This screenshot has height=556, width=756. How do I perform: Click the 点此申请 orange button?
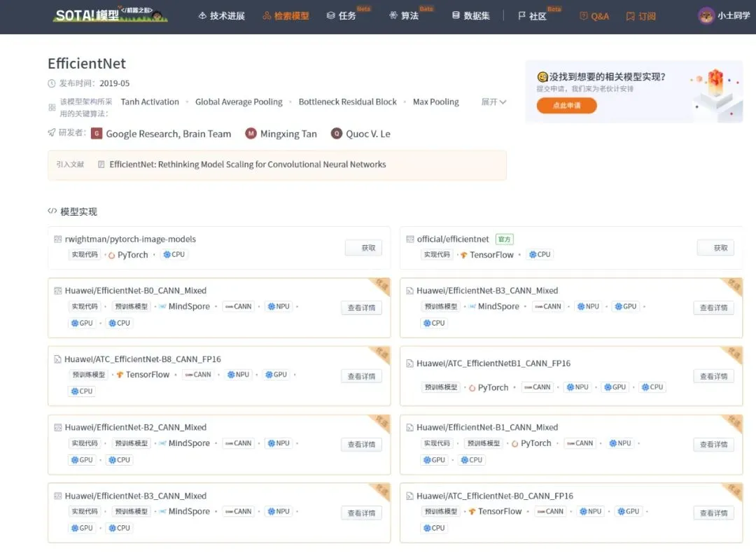[x=566, y=105]
